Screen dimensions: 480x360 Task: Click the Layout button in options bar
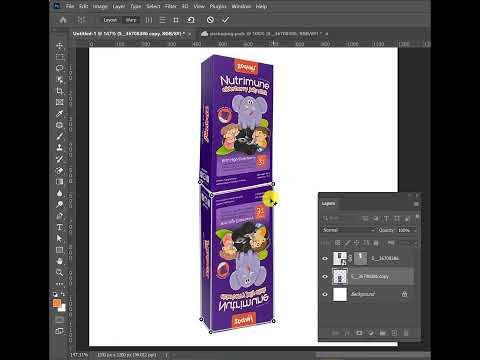110,20
